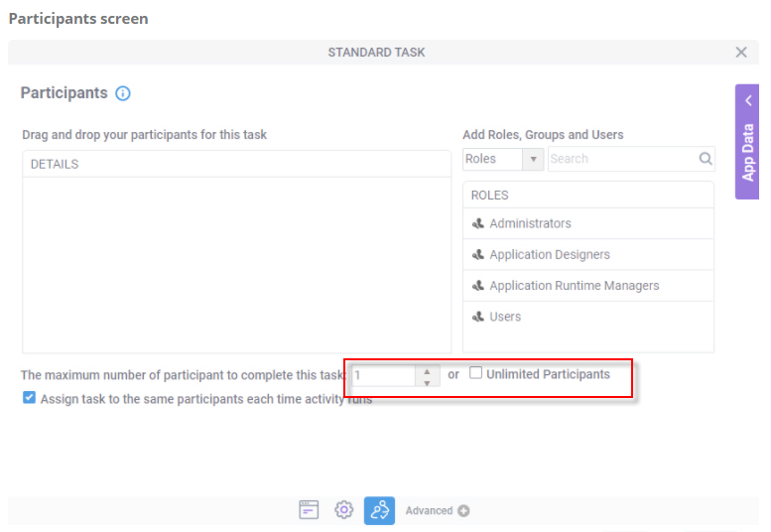Image resolution: width=771 pixels, height=532 pixels.
Task: Click the Advanced link
Action: coord(429,511)
